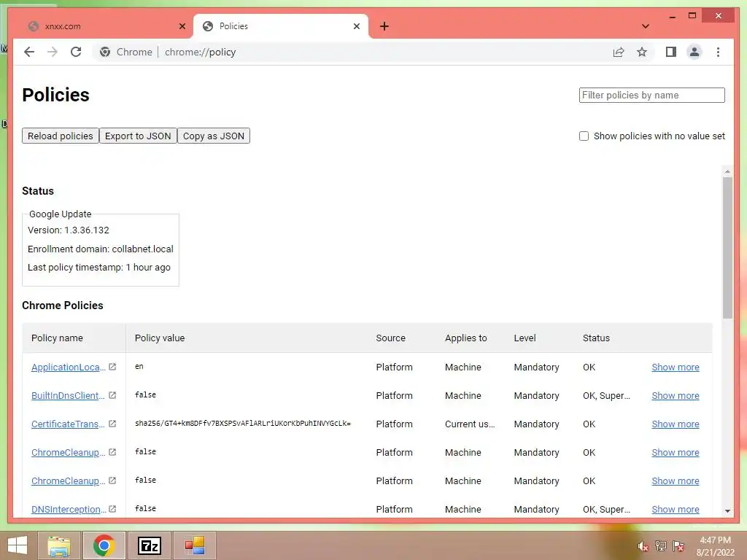Click the colored blocks taskbar app icon
This screenshot has height=560, width=747.
pos(194,545)
